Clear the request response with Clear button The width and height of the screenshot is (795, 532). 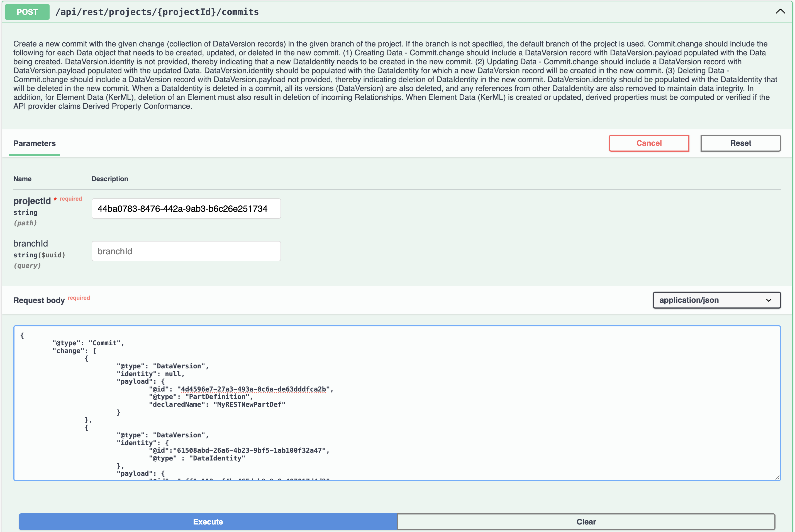(586, 521)
